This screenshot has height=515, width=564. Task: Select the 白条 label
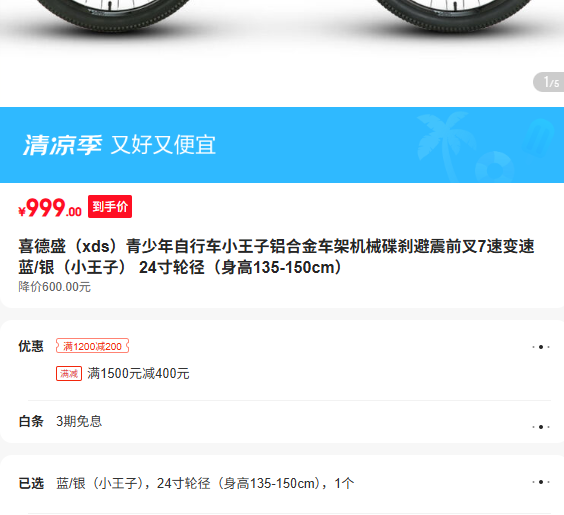coord(31,421)
